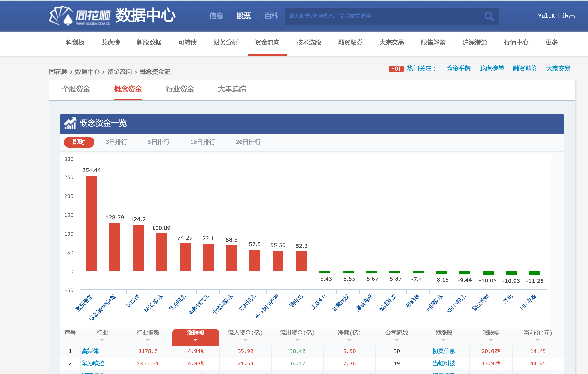Image resolution: width=588 pixels, height=374 pixels.
Task: Open 龙虎榜 in navigation menu
Action: tap(111, 42)
